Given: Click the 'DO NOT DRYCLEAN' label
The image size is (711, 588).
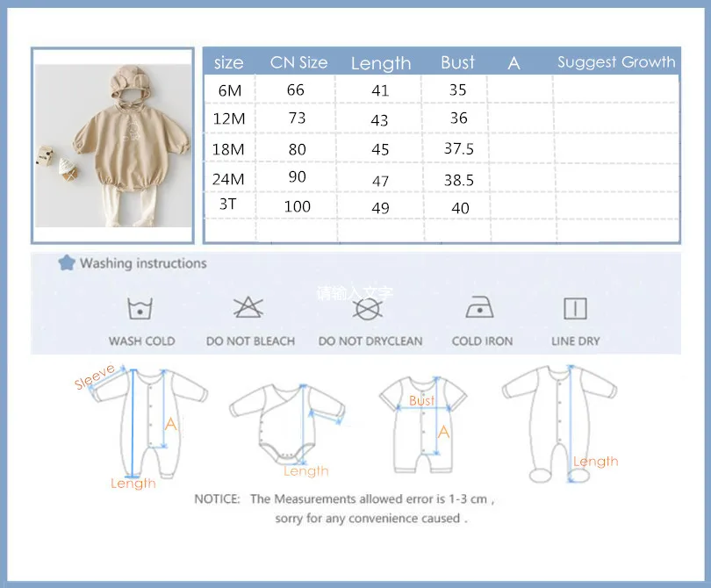Looking at the screenshot, I should pyautogui.click(x=370, y=341).
